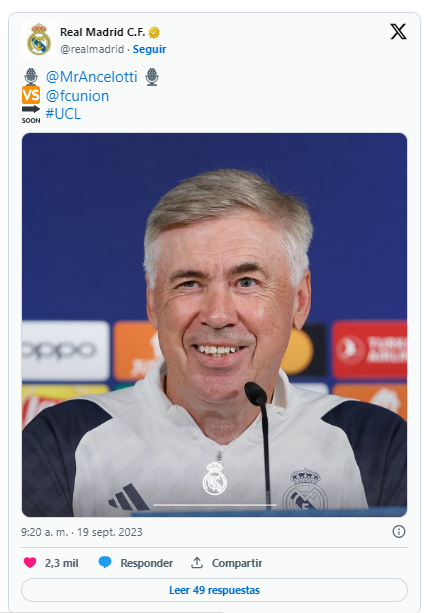Image resolution: width=432 pixels, height=613 pixels.
Task: Click the blue reply bubble icon
Action: pyautogui.click(x=105, y=563)
